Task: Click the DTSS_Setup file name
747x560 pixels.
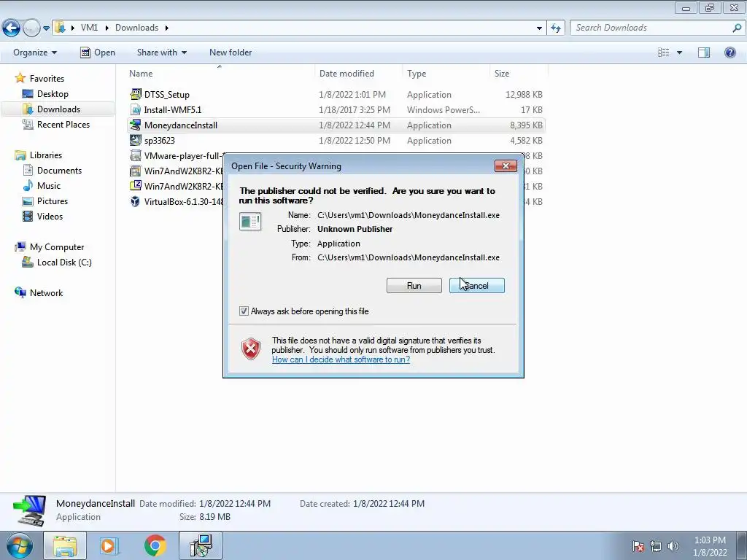Action: pos(167,95)
